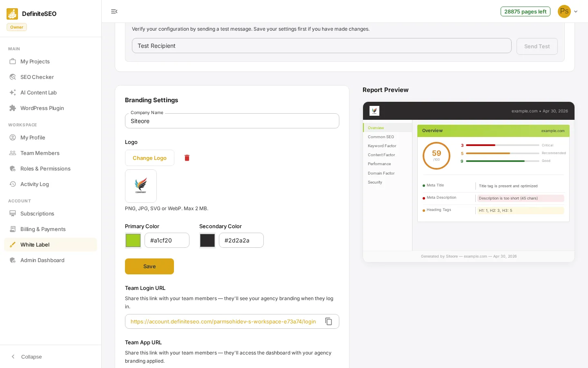
Task: Click the 'H1: 1, H2: 3, H3: 5' text
Action: pos(495,211)
